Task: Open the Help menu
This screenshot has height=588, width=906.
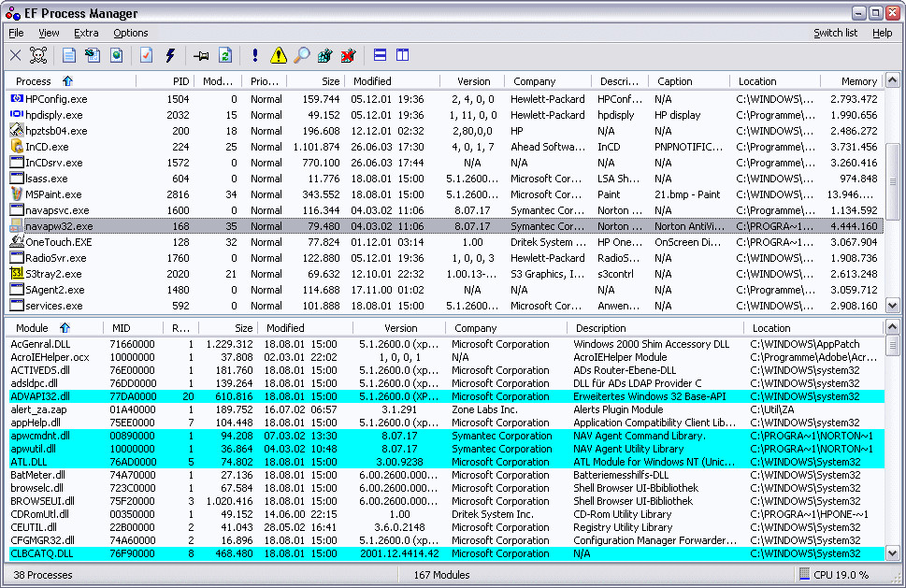Action: click(883, 33)
